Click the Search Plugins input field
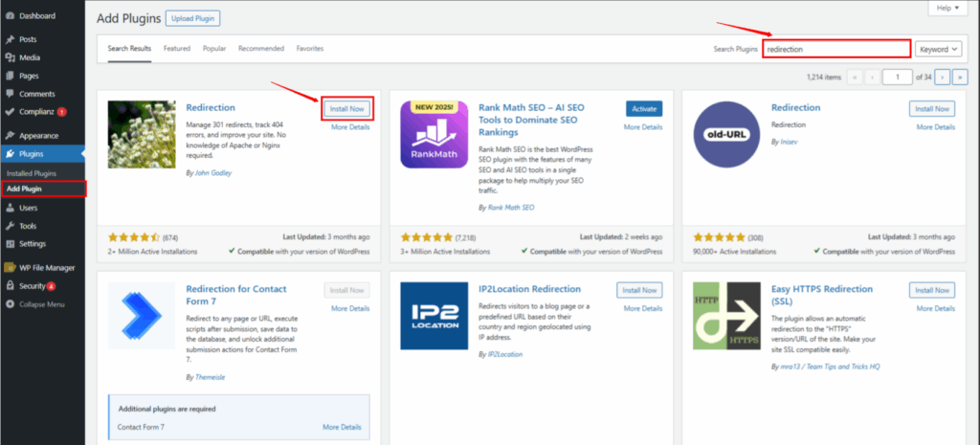The height and width of the screenshot is (445, 980). 836,49
